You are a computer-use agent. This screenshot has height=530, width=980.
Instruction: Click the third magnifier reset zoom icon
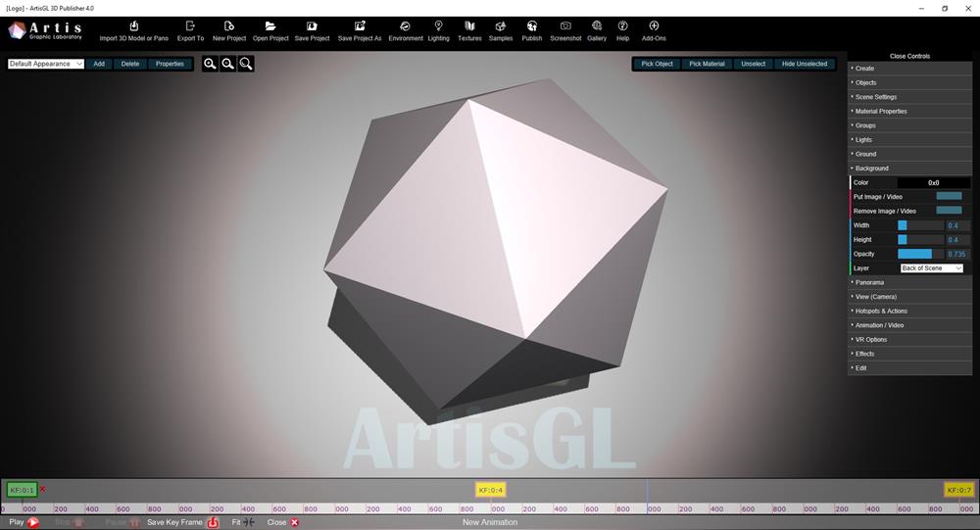246,64
